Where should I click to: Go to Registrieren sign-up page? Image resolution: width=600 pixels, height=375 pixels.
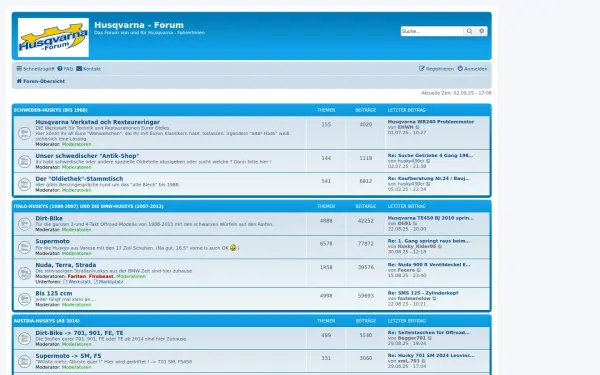(x=436, y=69)
